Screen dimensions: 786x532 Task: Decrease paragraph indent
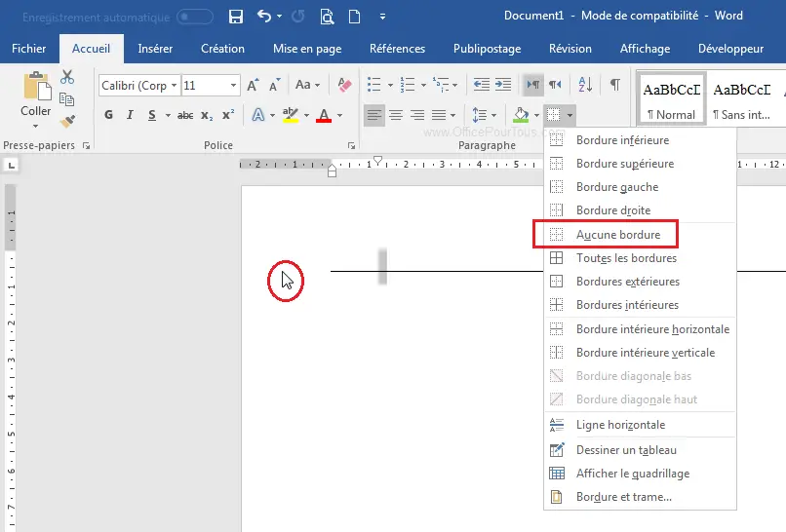coord(482,85)
